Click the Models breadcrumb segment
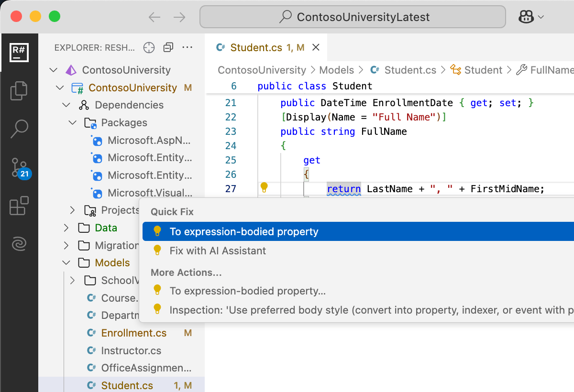The image size is (574, 392). coord(336,70)
